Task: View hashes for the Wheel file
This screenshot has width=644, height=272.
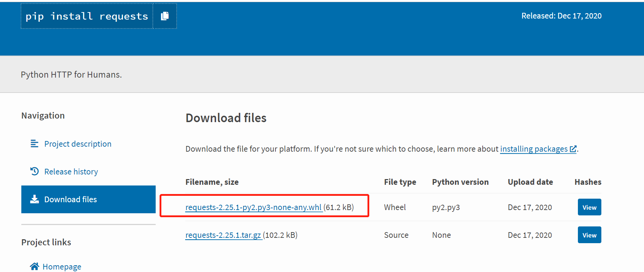Action: pos(589,207)
